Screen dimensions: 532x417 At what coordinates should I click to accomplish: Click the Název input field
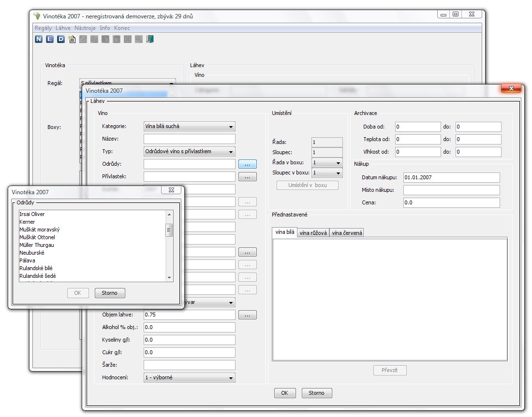tap(189, 139)
